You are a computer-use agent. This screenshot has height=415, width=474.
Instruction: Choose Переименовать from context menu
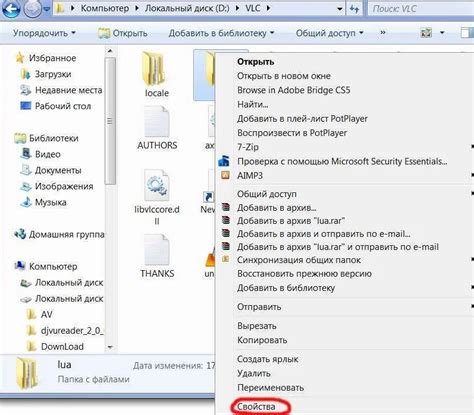[x=270, y=388]
